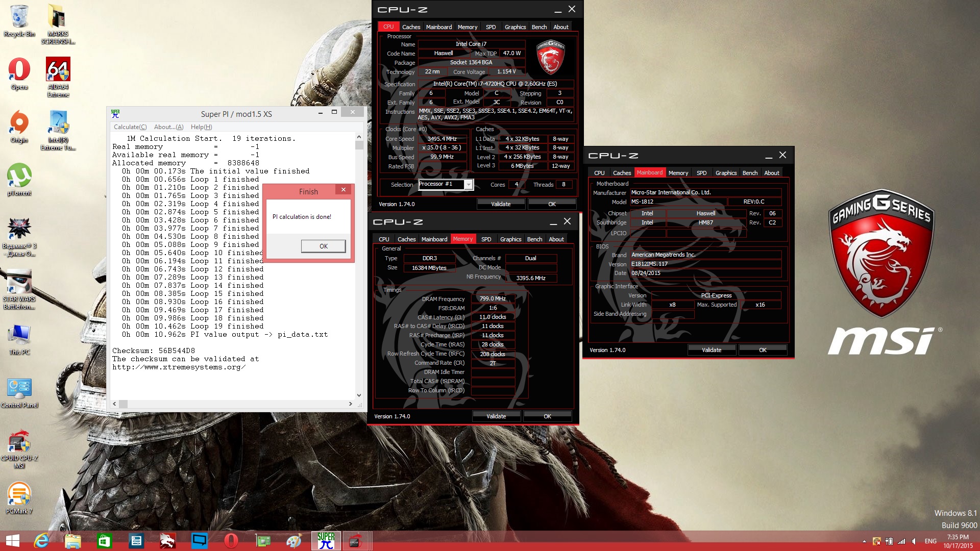Open the volume speaker tray icon
The image size is (980, 551).
pos(914,541)
